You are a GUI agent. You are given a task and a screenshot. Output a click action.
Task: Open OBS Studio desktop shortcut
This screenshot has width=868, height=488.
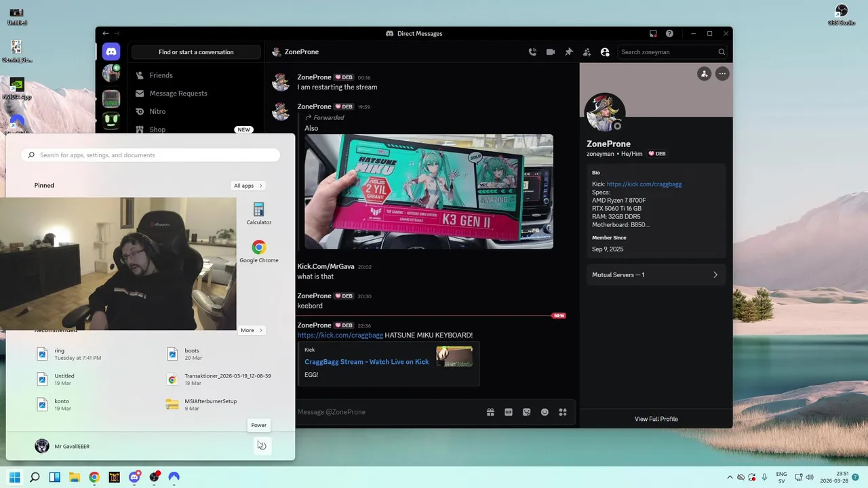(x=842, y=14)
